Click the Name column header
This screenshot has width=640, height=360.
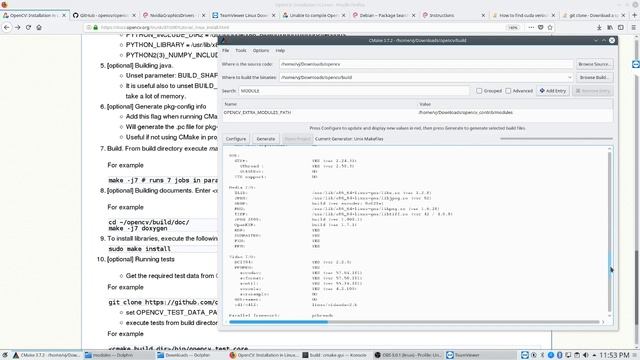[x=320, y=104]
